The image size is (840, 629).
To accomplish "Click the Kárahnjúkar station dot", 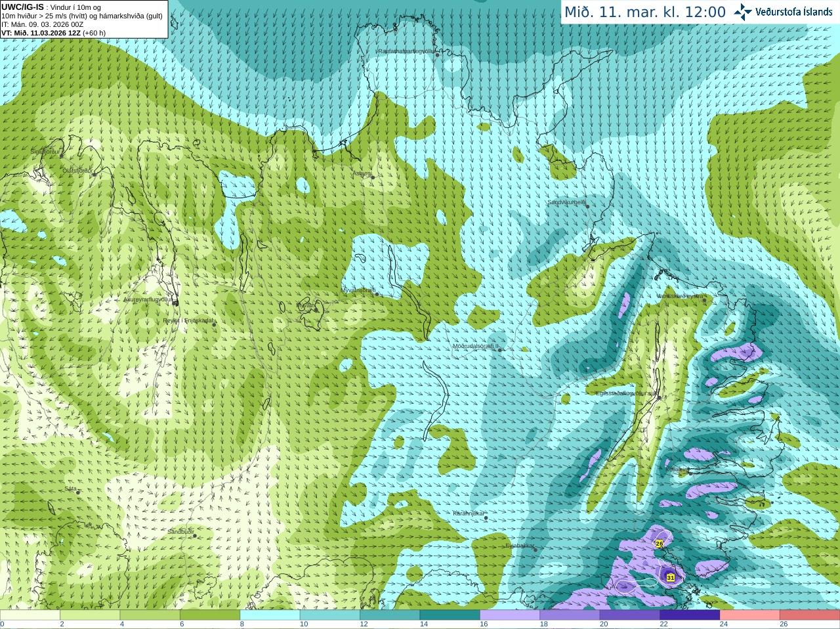I will click(x=486, y=518).
